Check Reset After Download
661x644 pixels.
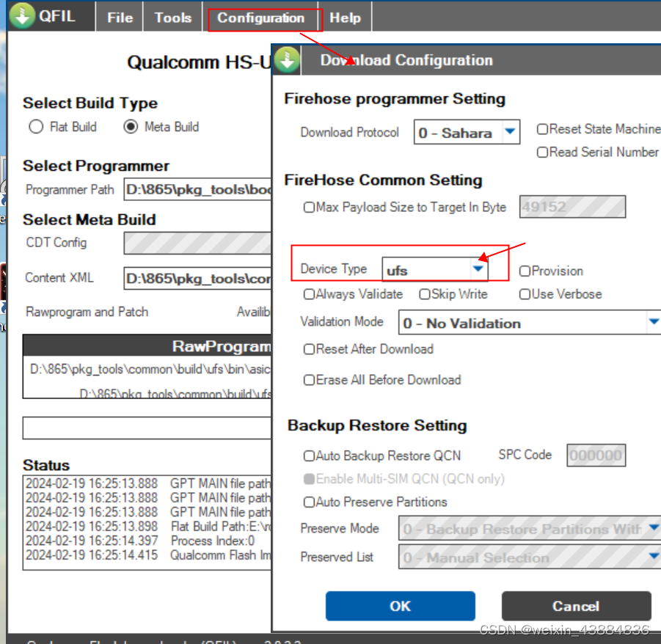(309, 349)
